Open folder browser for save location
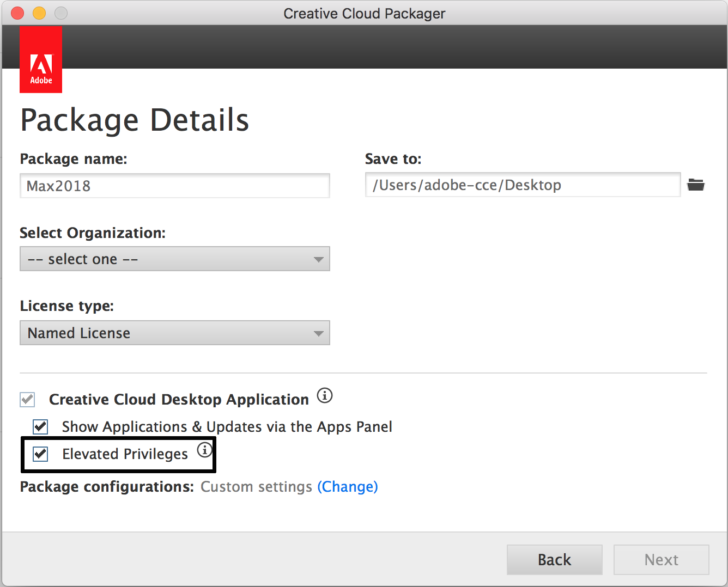728x587 pixels. coord(696,185)
